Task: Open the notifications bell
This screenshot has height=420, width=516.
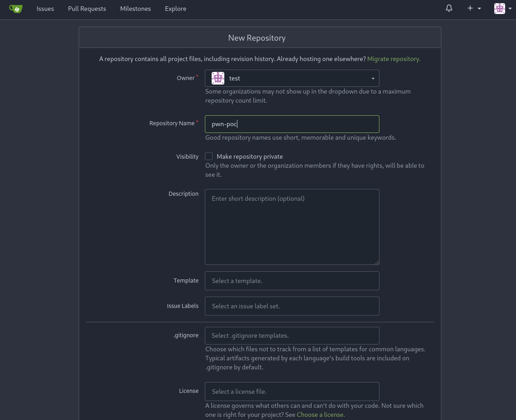Action: point(449,8)
